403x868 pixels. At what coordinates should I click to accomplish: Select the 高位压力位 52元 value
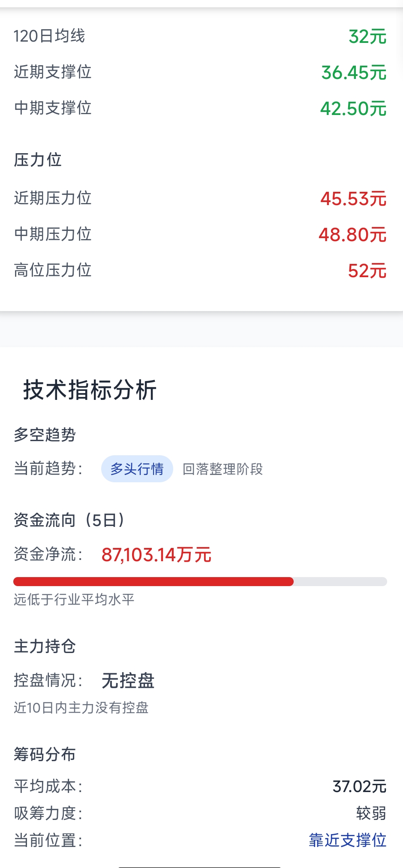[367, 271]
